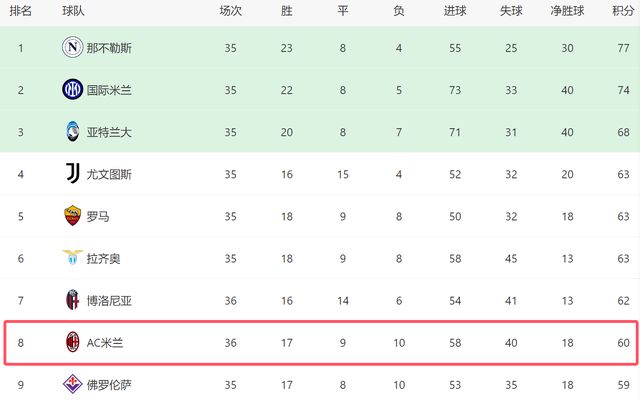Click the Bologna (博洛尼亚) club crest
The image size is (640, 401).
click(72, 299)
